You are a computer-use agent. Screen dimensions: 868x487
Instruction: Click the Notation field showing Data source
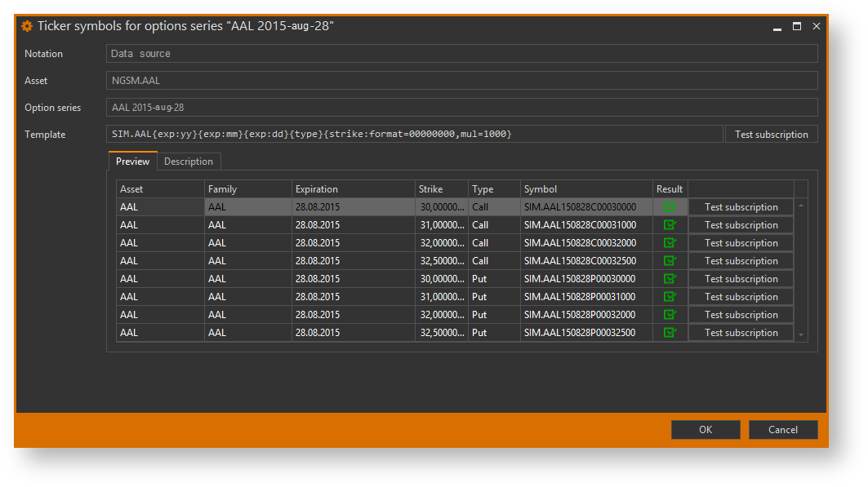[461, 54]
